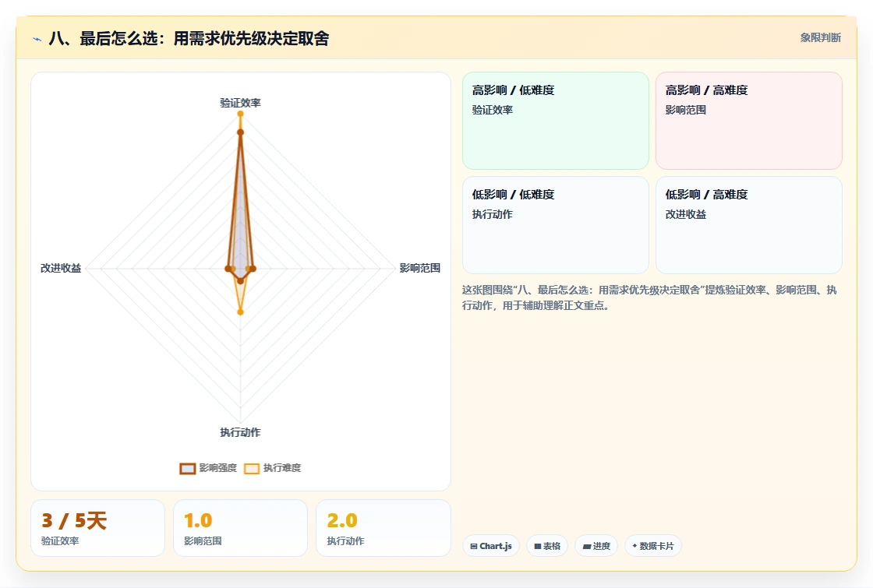Viewport: 873px width, 588px height.
Task: Click 验证效率 in the green quadrant
Action: coord(492,110)
